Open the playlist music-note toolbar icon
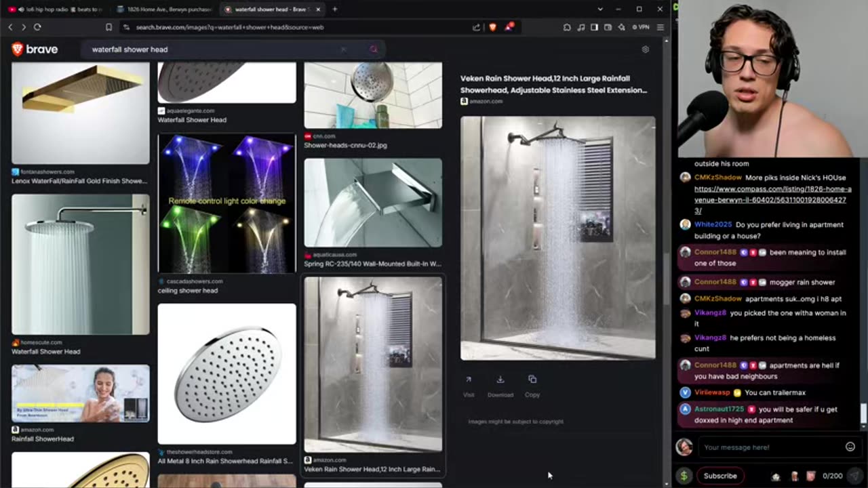The height and width of the screenshot is (488, 868). pyautogui.click(x=580, y=27)
